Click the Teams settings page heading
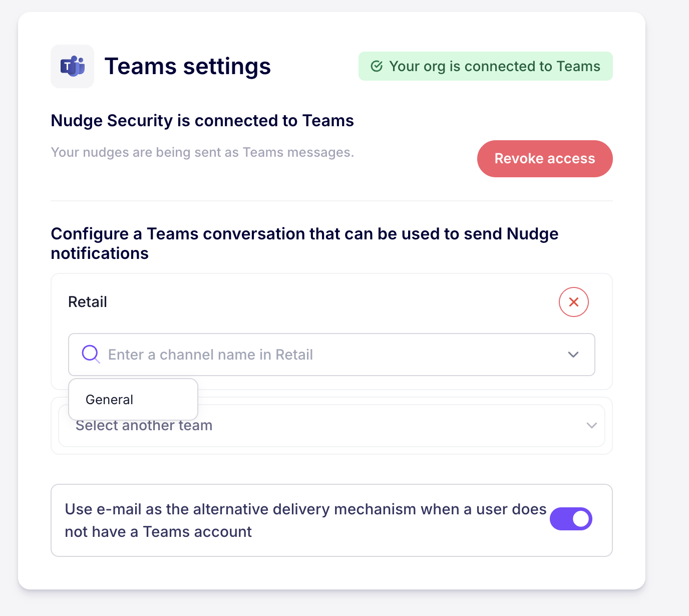This screenshot has height=616, width=689. [x=187, y=66]
